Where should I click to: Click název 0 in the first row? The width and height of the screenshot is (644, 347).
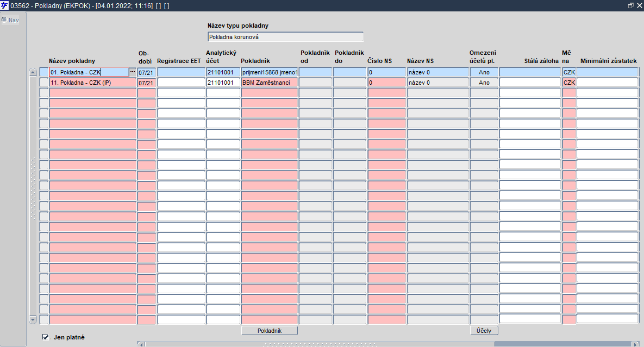(438, 72)
